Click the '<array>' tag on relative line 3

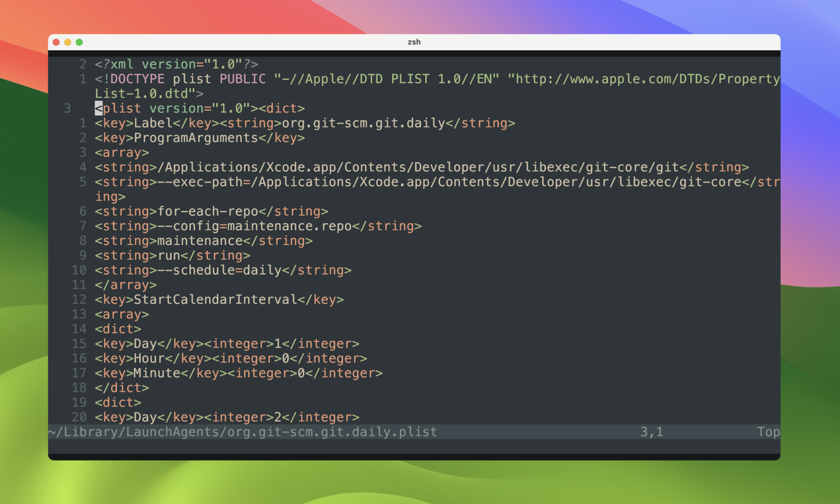tap(122, 153)
